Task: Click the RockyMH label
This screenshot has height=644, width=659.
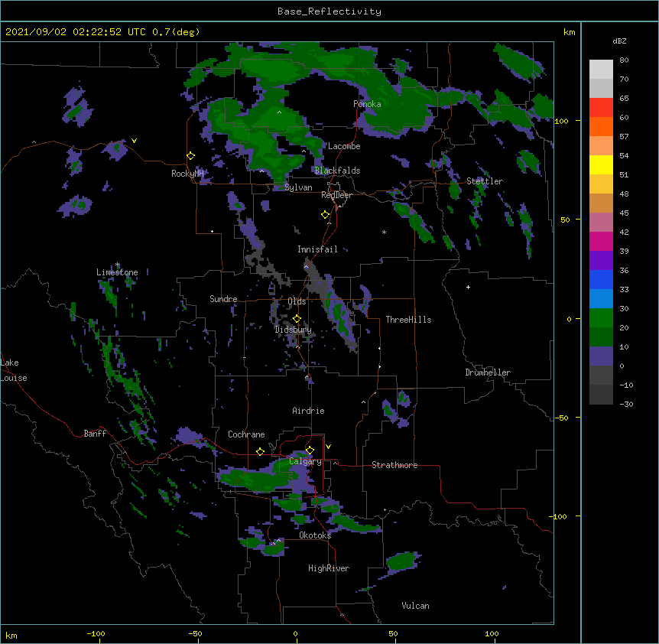Action: pyautogui.click(x=187, y=174)
